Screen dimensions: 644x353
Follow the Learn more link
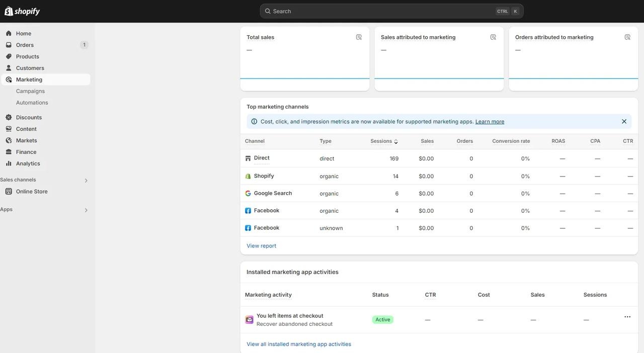click(x=490, y=122)
